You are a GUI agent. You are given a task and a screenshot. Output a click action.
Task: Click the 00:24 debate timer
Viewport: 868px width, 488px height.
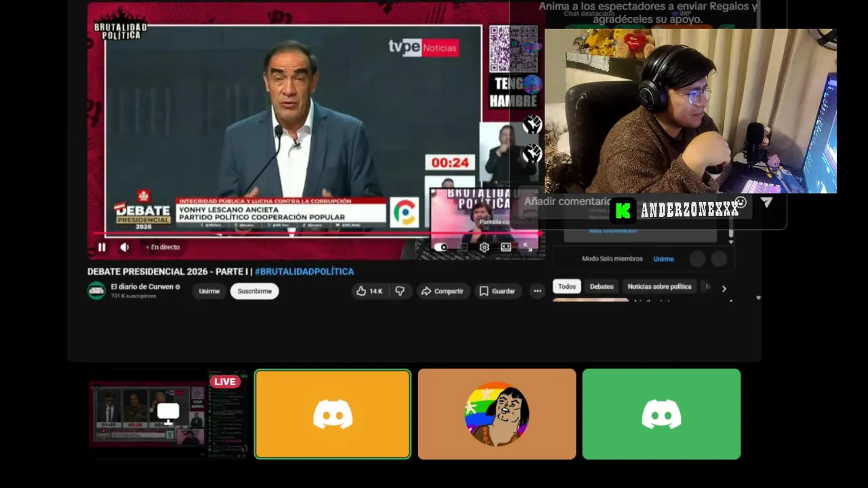pos(450,163)
